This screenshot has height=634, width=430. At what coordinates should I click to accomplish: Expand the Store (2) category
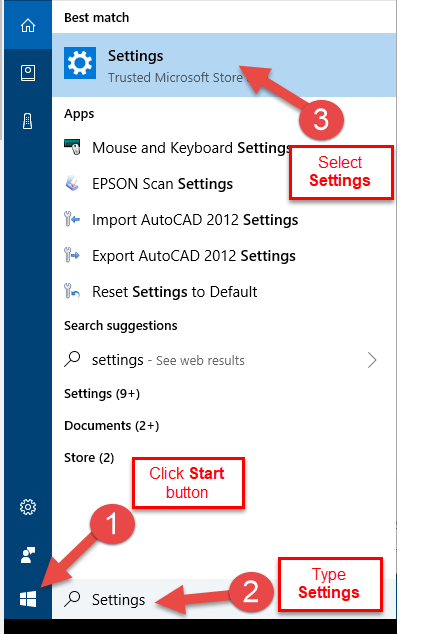coord(89,457)
